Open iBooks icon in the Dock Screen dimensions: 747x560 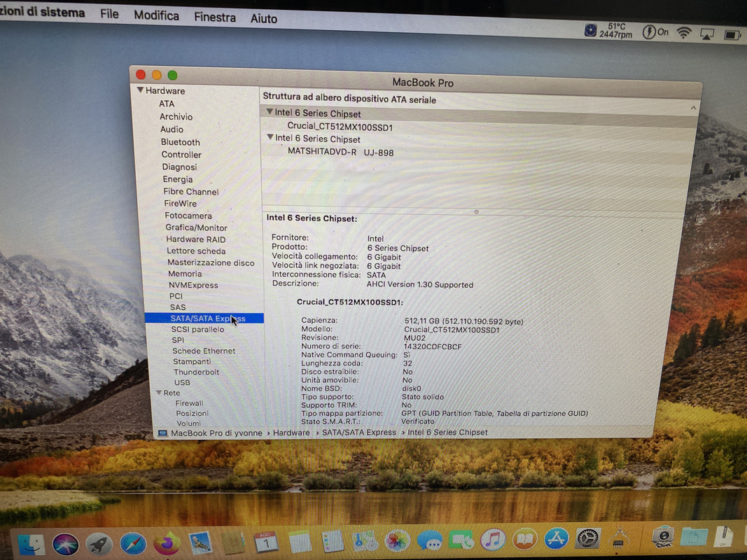524,538
